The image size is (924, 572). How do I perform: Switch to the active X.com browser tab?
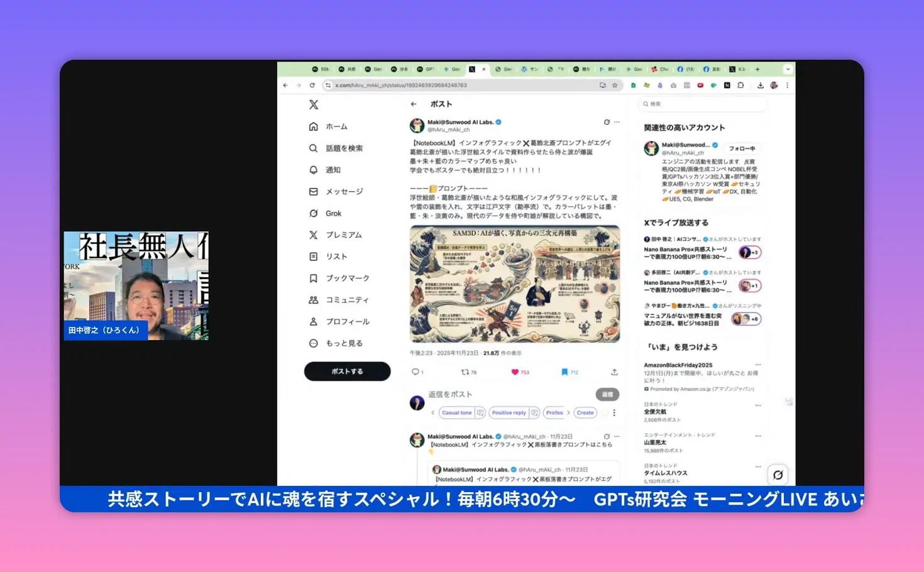[x=476, y=69]
